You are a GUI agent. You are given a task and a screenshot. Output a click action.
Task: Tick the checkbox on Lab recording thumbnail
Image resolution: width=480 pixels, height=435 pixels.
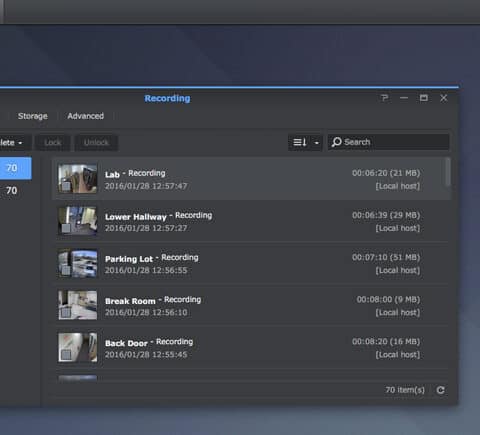pos(66,186)
